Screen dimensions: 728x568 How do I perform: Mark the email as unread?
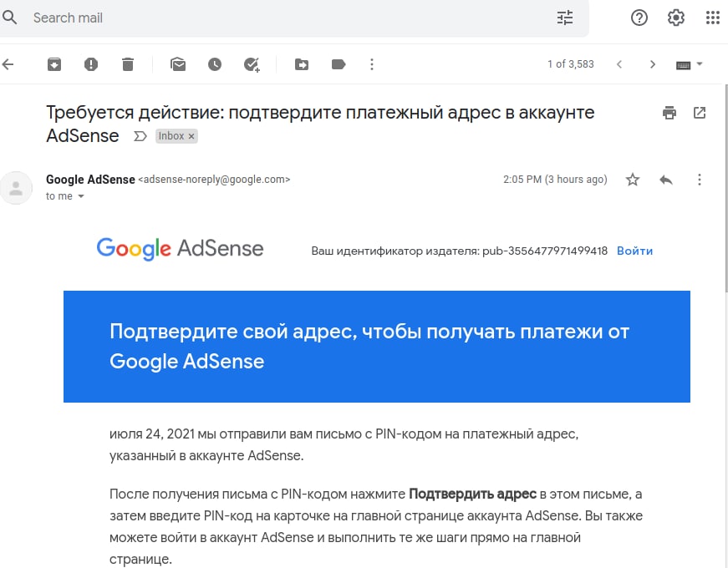178,64
